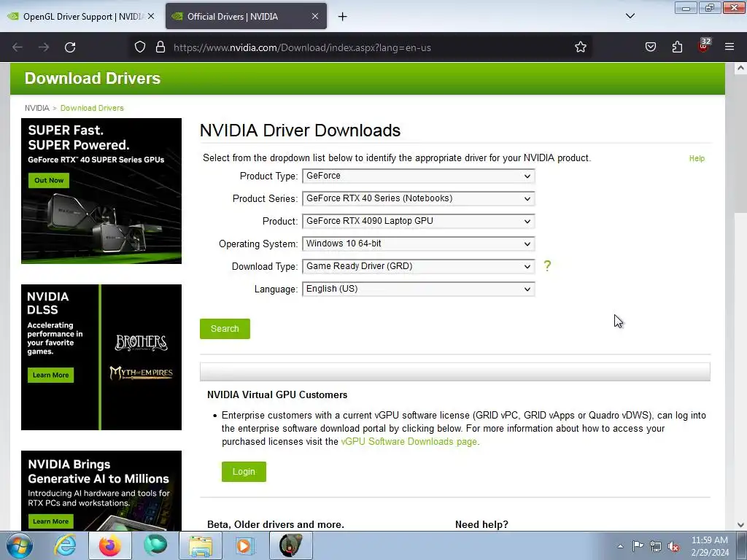This screenshot has height=560, width=747.
Task: Go forward using the browser forward arrow
Action: (x=44, y=47)
